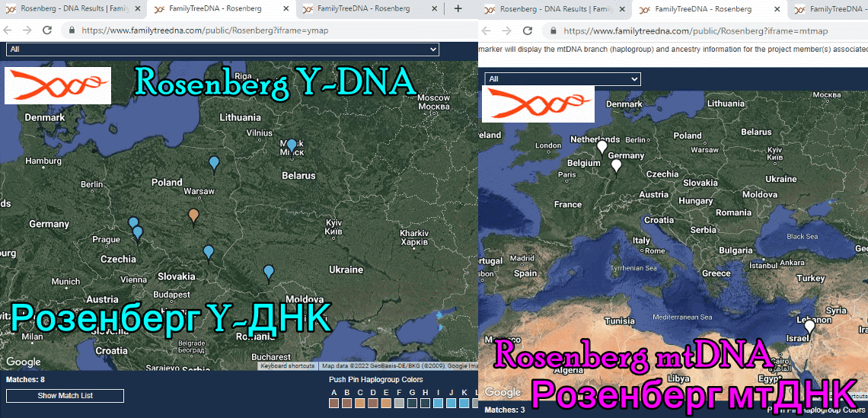Open the 'All' subgroup dropdown above mtDNA map
The height and width of the screenshot is (418, 868).
click(563, 79)
